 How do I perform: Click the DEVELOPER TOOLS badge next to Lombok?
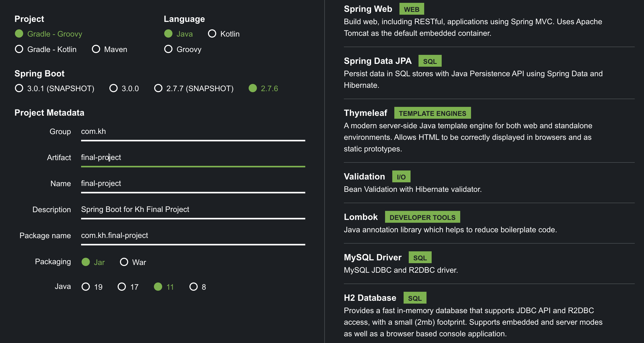pyautogui.click(x=422, y=217)
